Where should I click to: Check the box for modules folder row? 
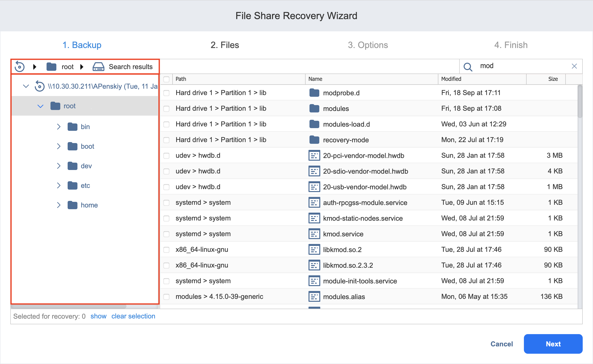167,109
